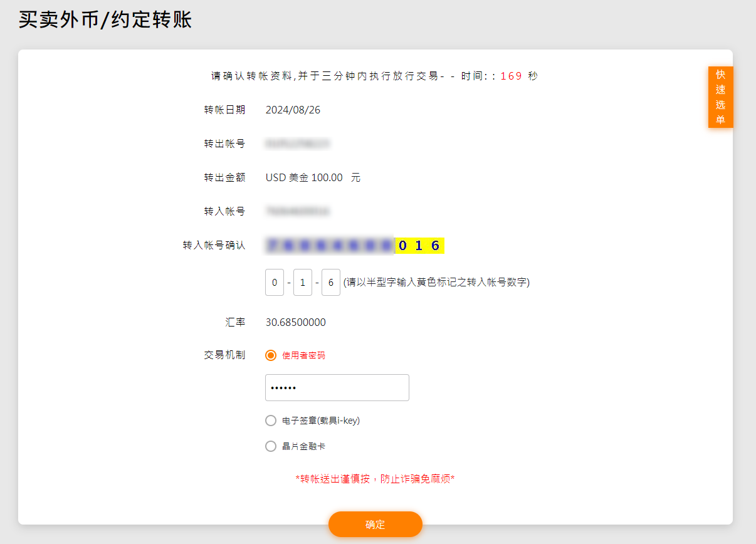Open the orange 快速选单 side tab
Viewport: 756px width, 544px height.
(x=720, y=97)
